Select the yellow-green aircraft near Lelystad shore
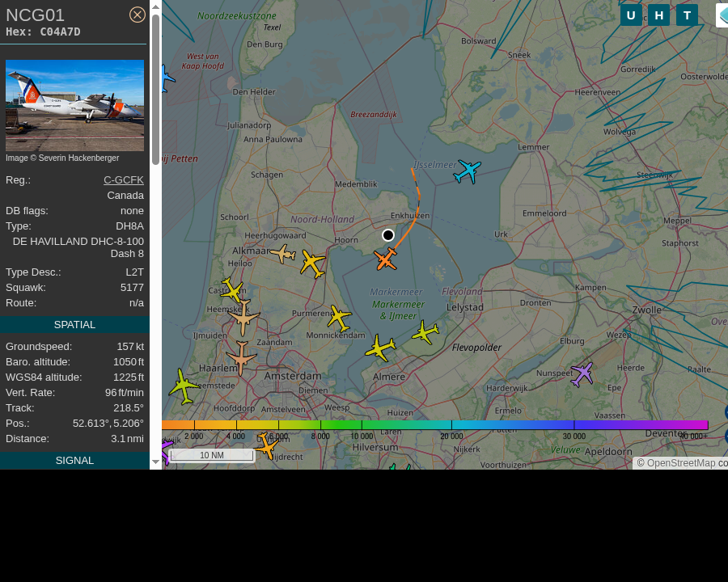Image resolution: width=728 pixels, height=582 pixels. click(x=425, y=332)
